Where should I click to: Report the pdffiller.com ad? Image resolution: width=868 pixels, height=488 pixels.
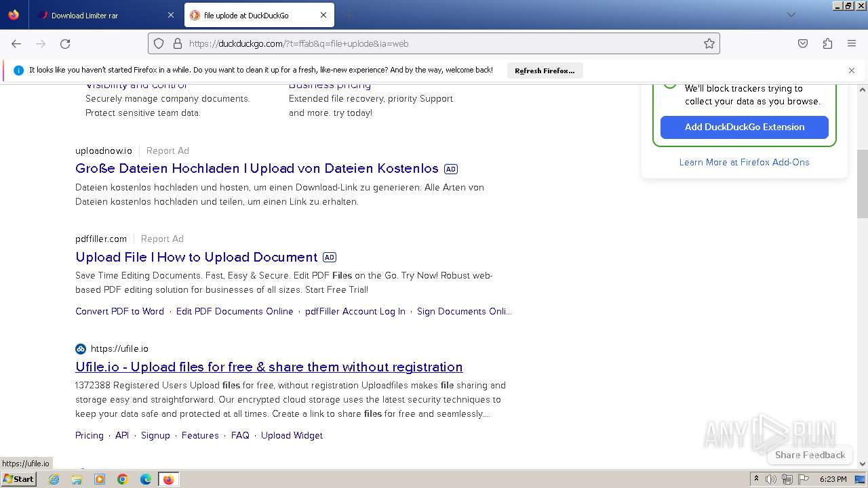pos(162,239)
